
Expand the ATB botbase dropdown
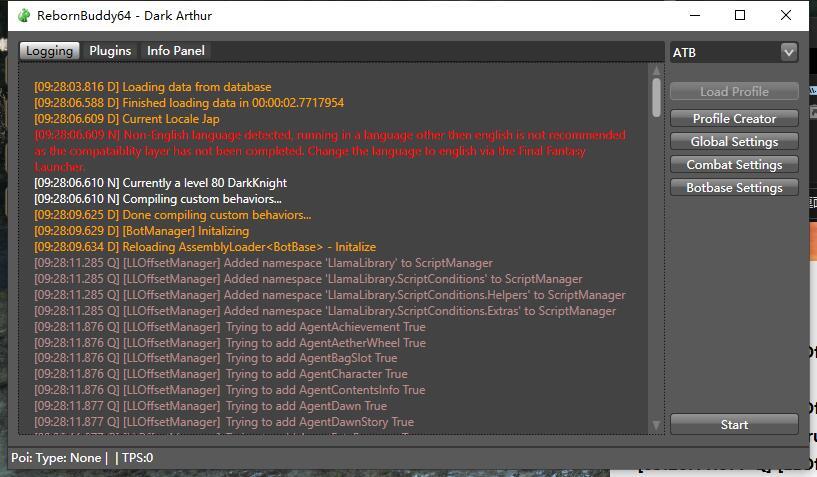click(788, 52)
